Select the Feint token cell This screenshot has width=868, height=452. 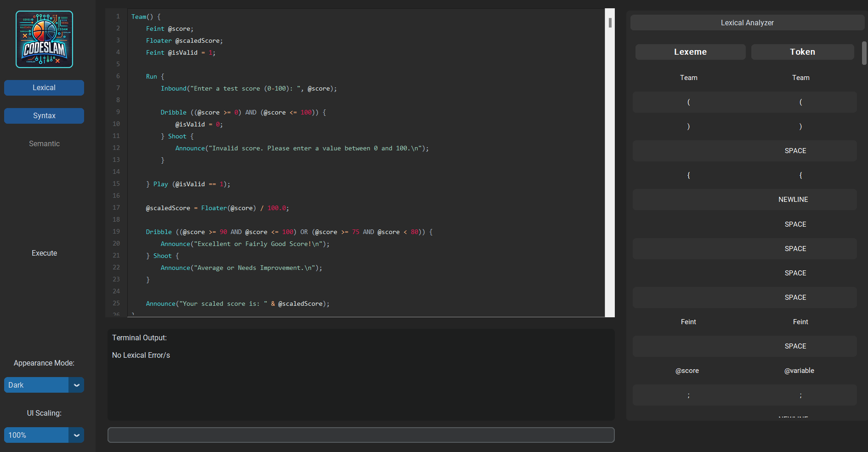[800, 322]
